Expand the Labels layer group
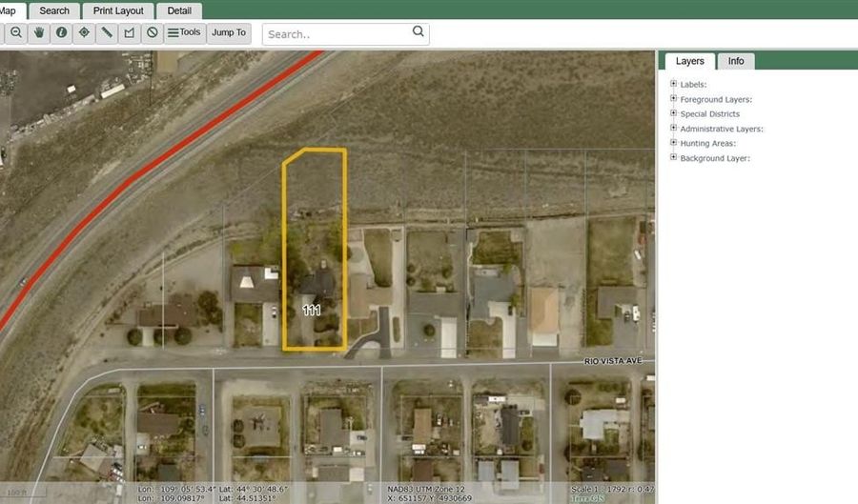This screenshot has width=858, height=504. coord(674,84)
